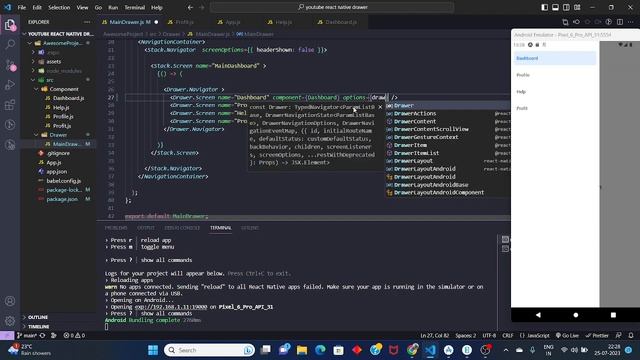Expand the assets folder
640x360 pixels.
53,62
